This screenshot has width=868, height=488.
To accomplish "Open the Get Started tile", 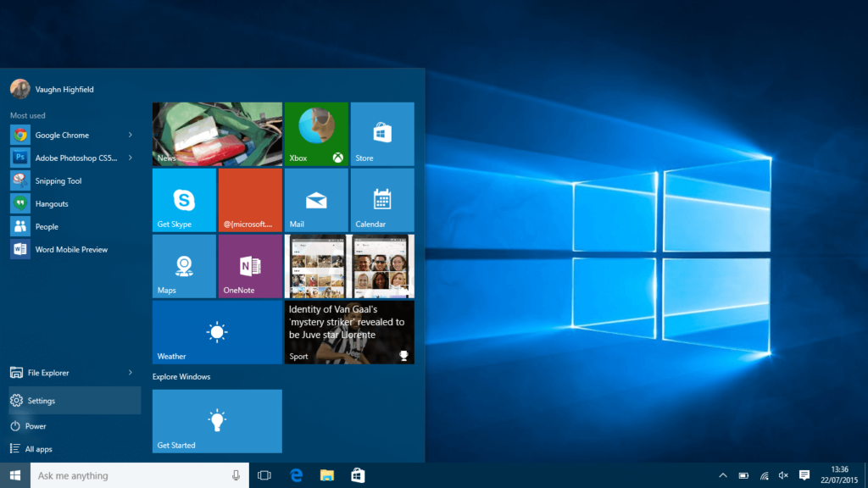I will (x=217, y=421).
